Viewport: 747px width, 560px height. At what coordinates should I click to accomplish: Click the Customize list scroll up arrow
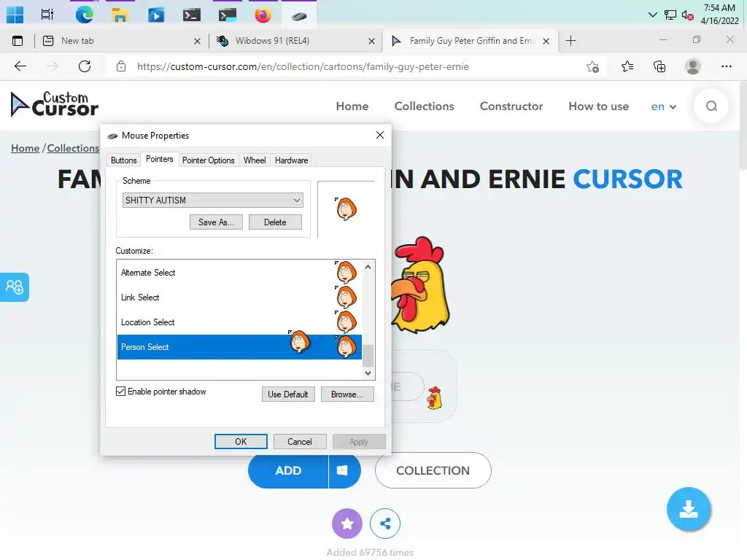point(368,267)
